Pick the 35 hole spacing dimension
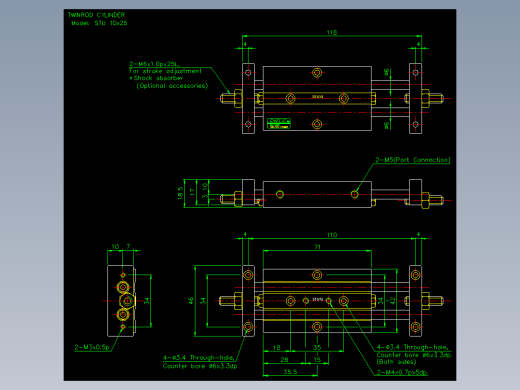 click(317, 348)
